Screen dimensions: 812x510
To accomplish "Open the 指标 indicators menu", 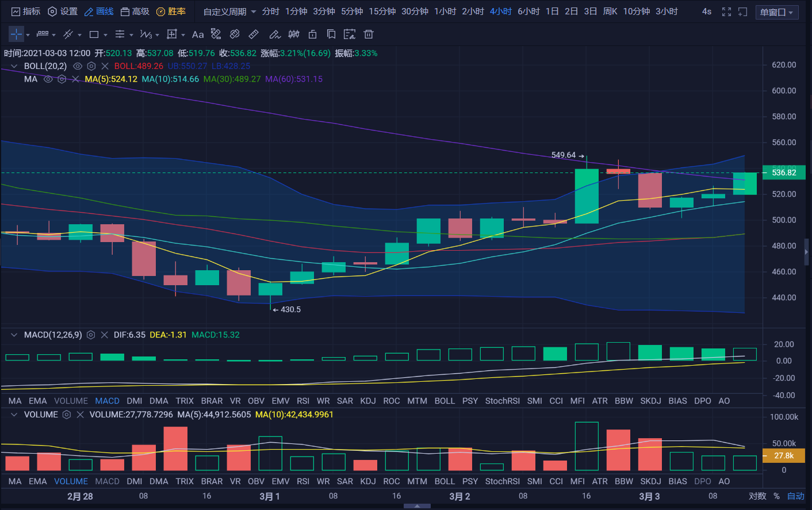I will 26,11.
